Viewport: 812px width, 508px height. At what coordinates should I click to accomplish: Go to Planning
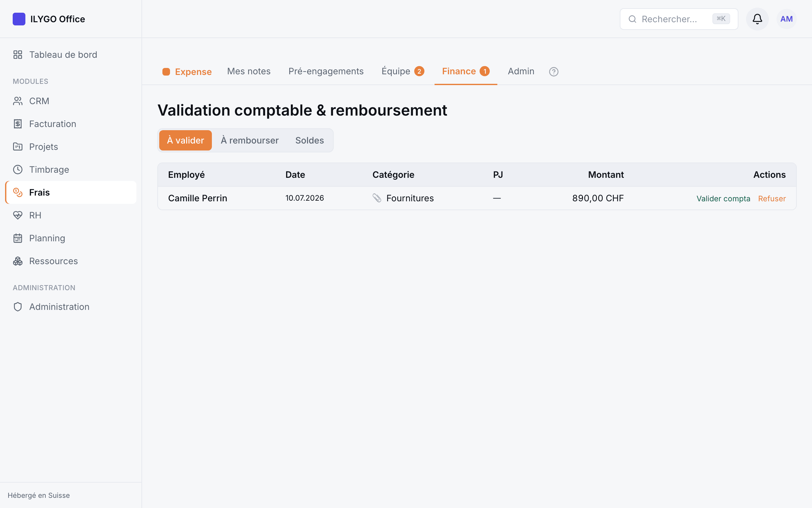71,238
